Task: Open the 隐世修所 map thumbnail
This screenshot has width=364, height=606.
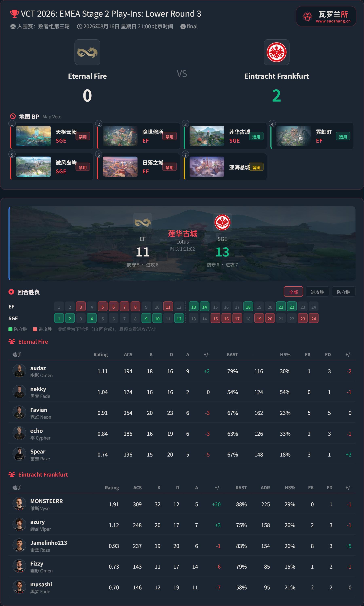Action: click(120, 136)
